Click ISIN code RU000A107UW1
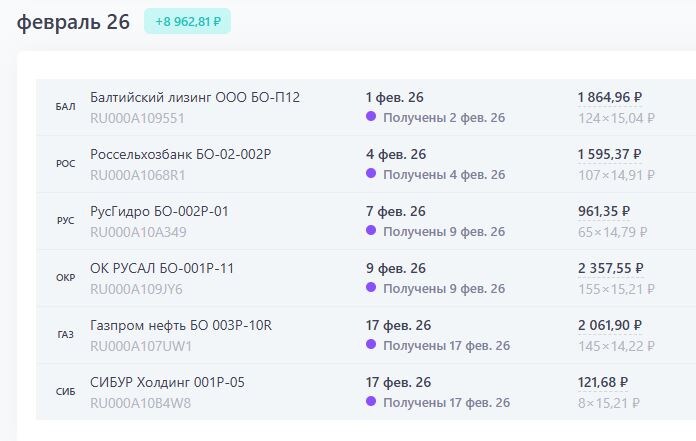696x441 pixels. [141, 346]
